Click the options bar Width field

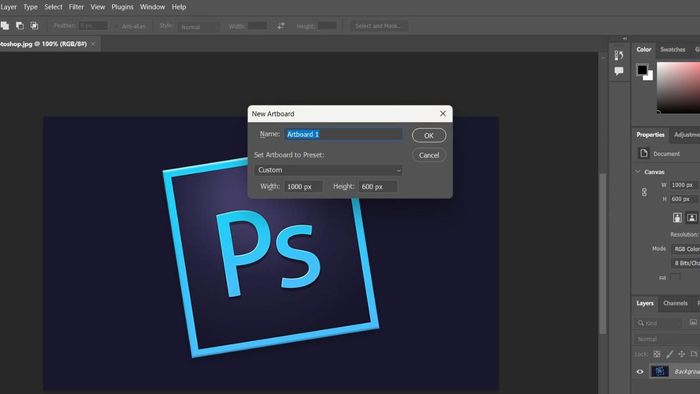257,26
